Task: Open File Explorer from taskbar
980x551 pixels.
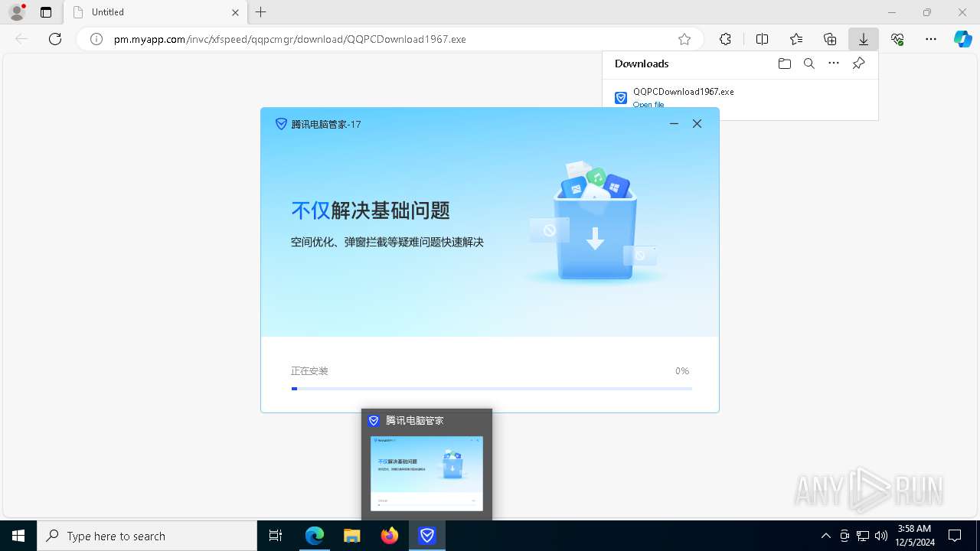Action: (352, 536)
